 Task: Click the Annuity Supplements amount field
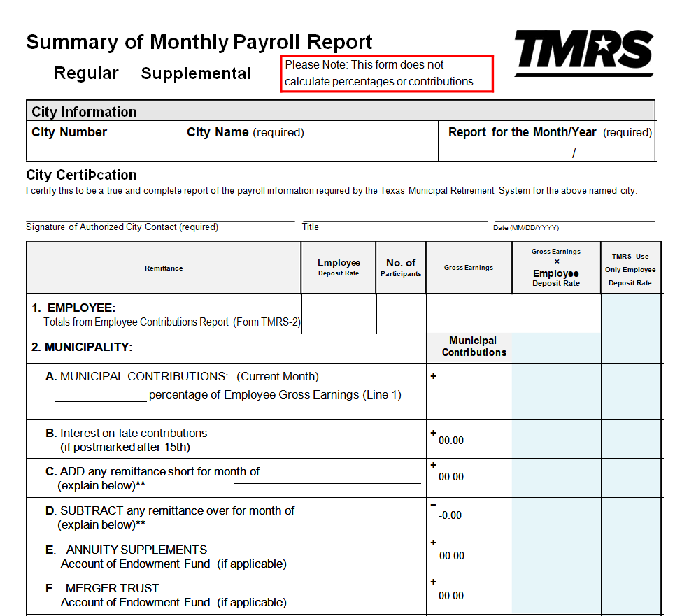[469, 556]
